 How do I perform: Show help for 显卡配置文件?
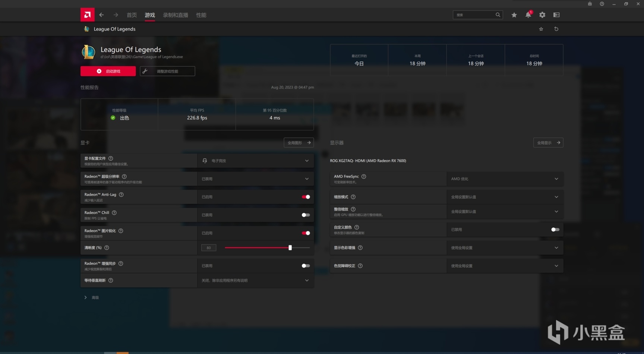click(111, 158)
